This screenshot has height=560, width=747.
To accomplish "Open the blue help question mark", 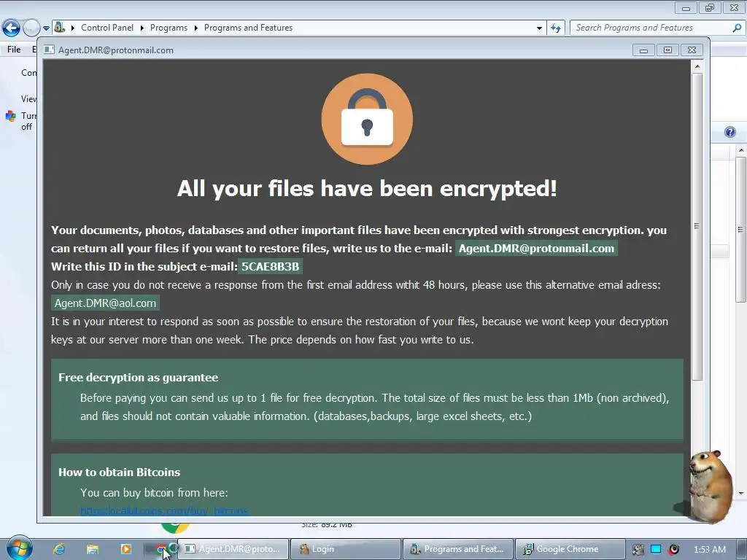I will [x=729, y=132].
